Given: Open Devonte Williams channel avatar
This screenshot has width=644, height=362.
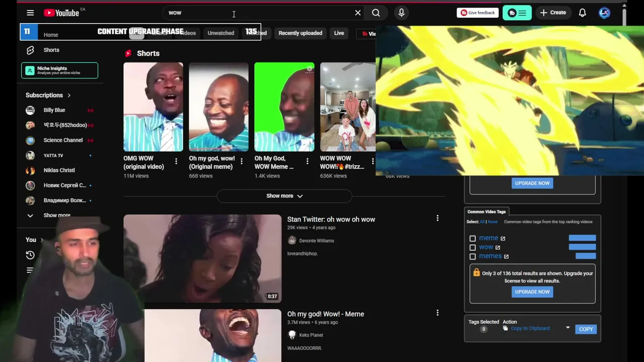Looking at the screenshot, I should click(x=292, y=240).
